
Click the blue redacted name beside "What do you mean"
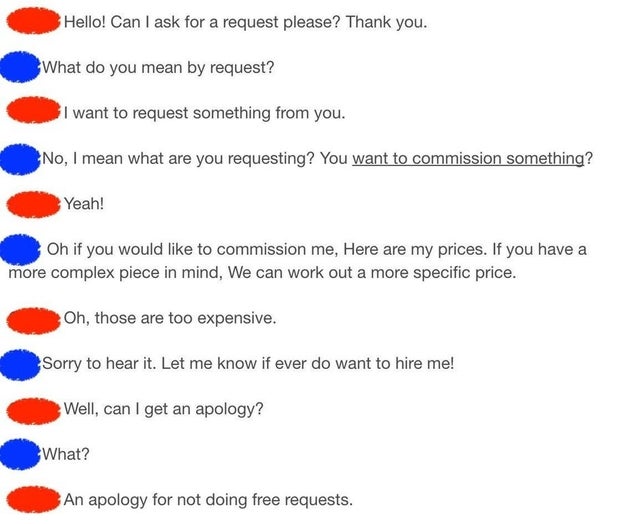[x=20, y=67]
